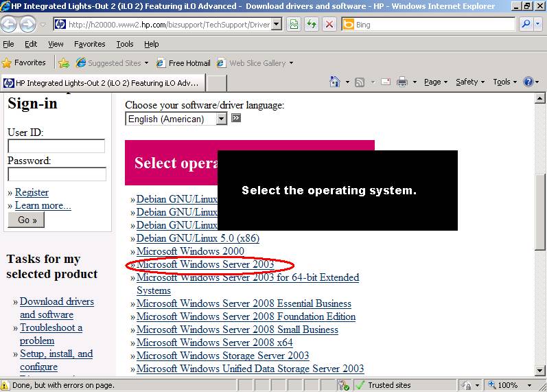Select Microsoft Windows Server 2008 x64 link

pyautogui.click(x=215, y=343)
